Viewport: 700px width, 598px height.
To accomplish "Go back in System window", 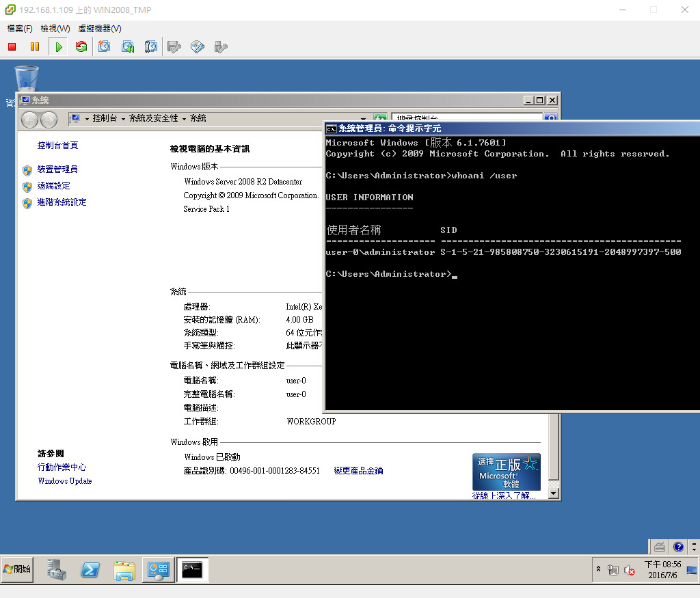I will pos(30,120).
